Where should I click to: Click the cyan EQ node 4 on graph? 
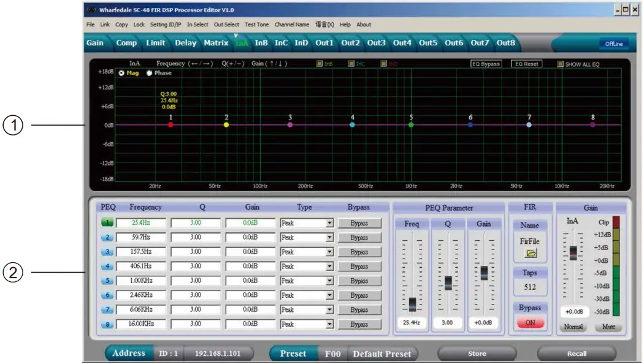click(352, 124)
